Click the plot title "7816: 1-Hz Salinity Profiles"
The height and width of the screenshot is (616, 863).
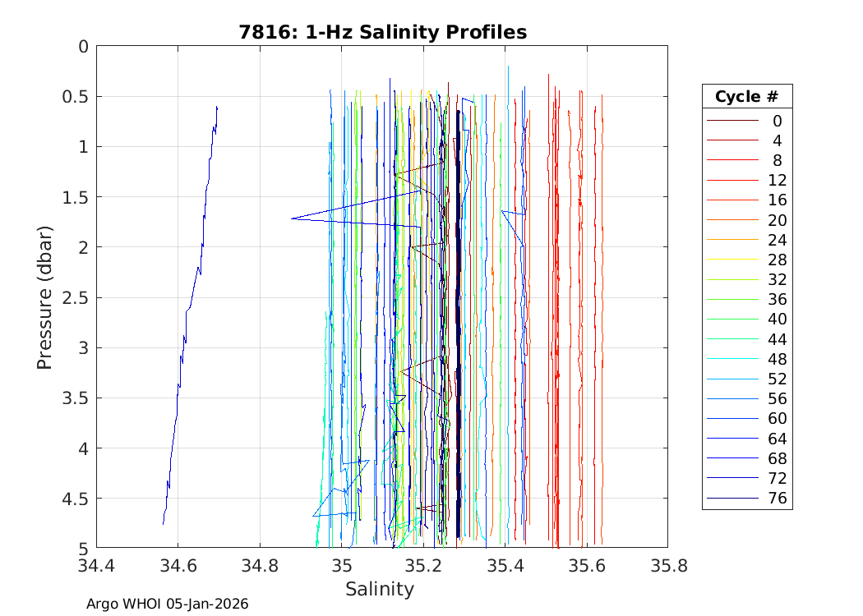tap(382, 32)
